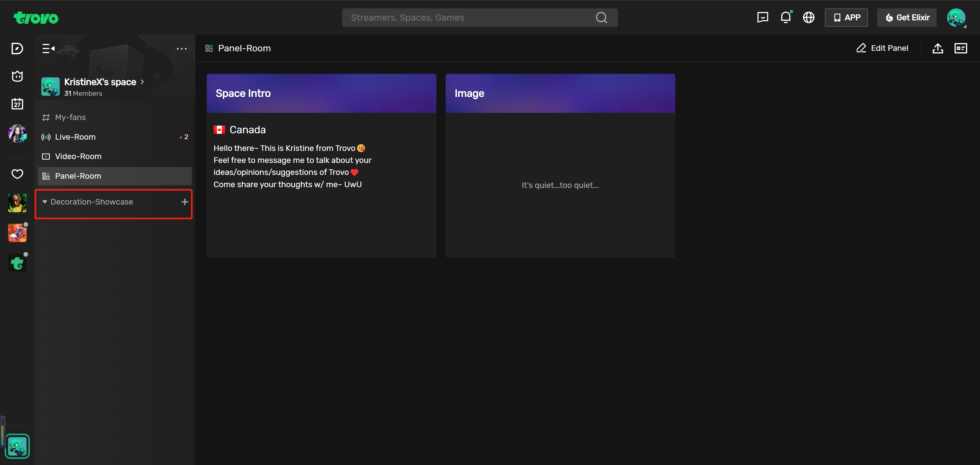Click the member list card icon

pos(960,48)
